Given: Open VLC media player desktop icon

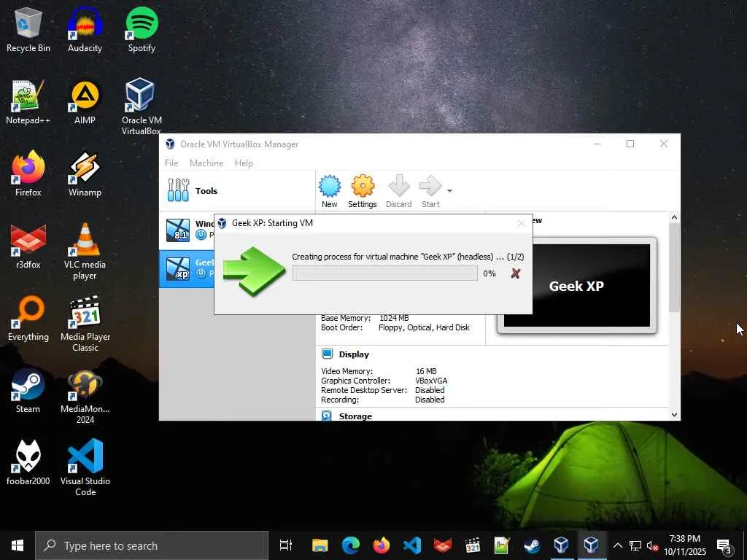Looking at the screenshot, I should 85,252.
